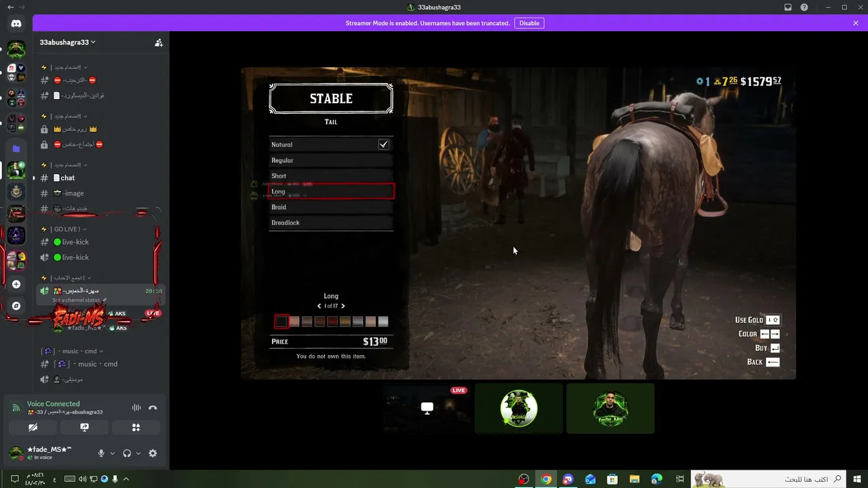Go back using the title bar left arrow
Screen dimensions: 868x488
point(10,7)
